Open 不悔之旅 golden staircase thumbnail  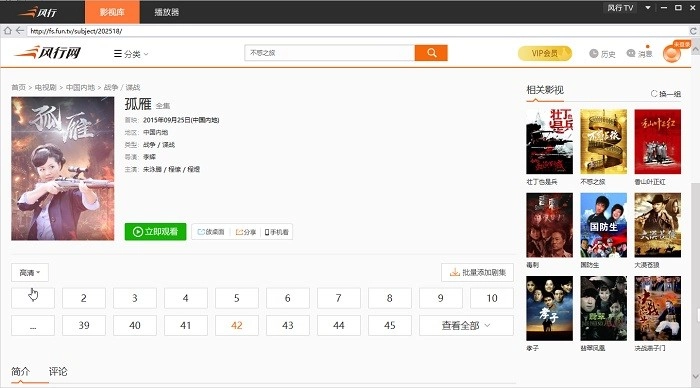click(604, 142)
